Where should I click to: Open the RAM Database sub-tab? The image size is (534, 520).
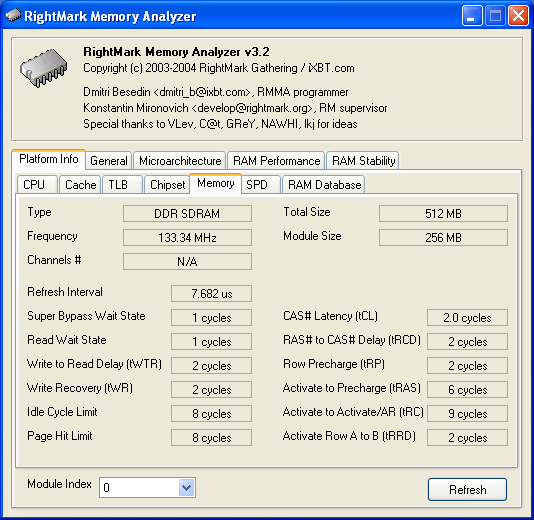tap(324, 185)
